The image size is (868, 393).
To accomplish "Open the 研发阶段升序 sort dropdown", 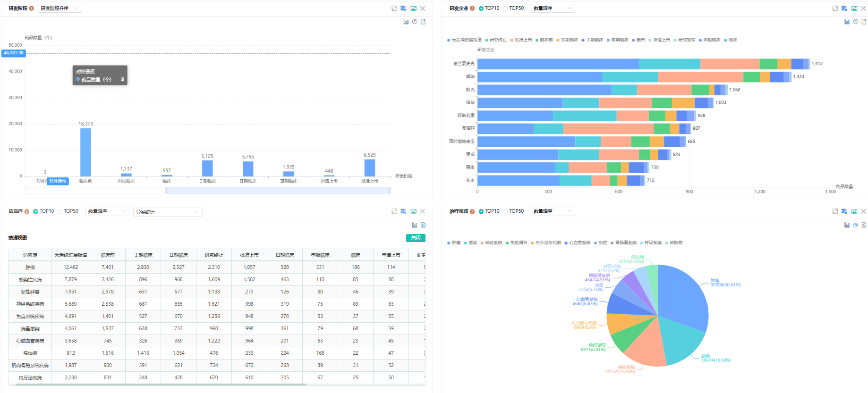I will 60,8.
